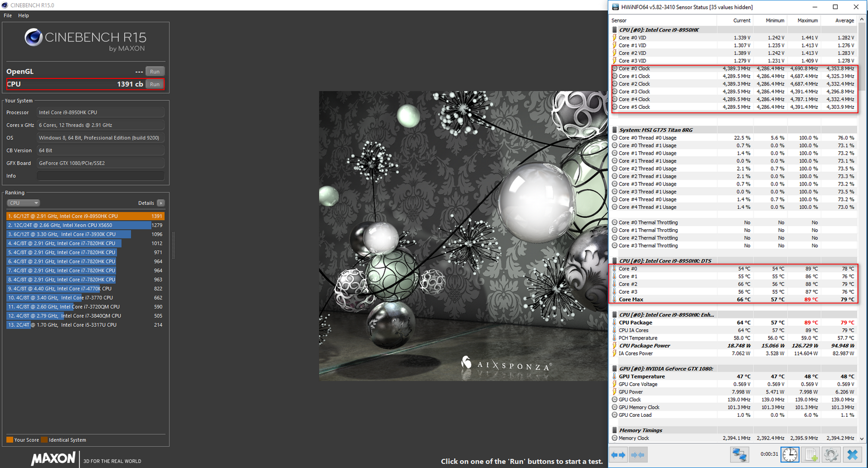Open the Help menu in Cinebench
This screenshot has width=868, height=468.
(x=23, y=15)
